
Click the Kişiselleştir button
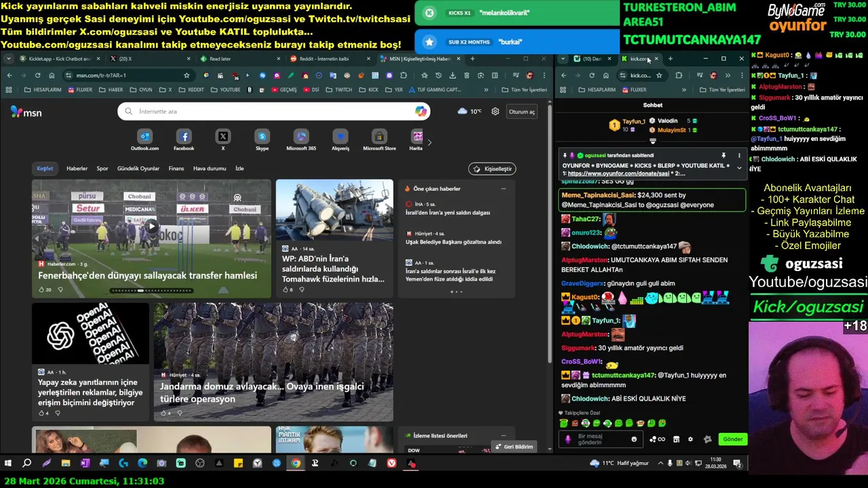492,168
